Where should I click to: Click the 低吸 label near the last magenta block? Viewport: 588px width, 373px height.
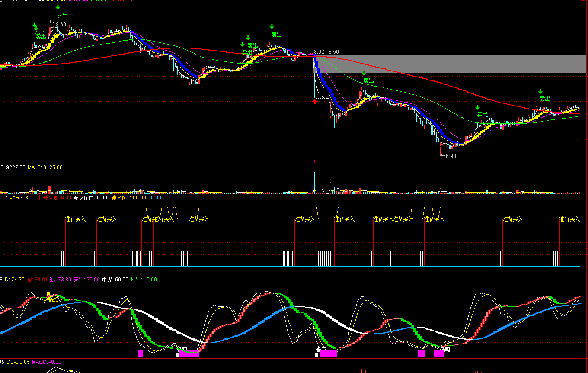point(445,350)
